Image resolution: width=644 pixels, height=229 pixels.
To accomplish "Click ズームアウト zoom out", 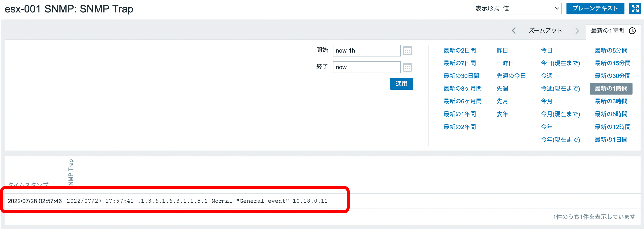I will click(x=545, y=31).
